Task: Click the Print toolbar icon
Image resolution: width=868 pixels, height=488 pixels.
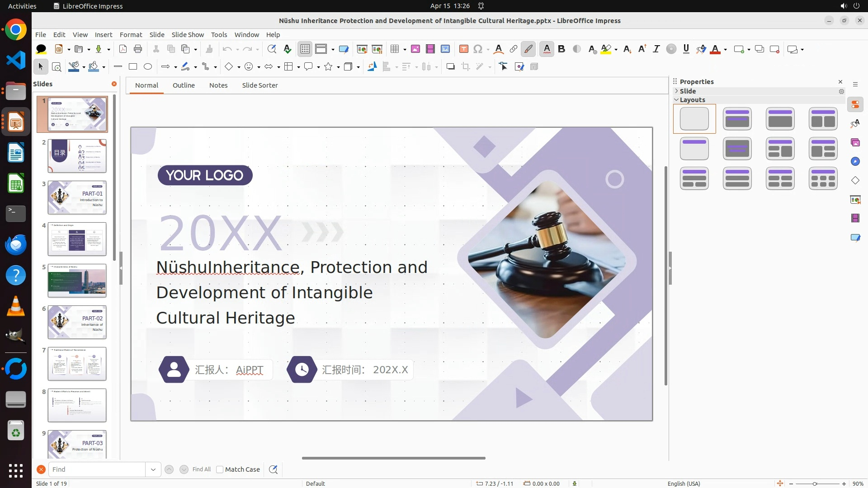Action: [x=138, y=49]
